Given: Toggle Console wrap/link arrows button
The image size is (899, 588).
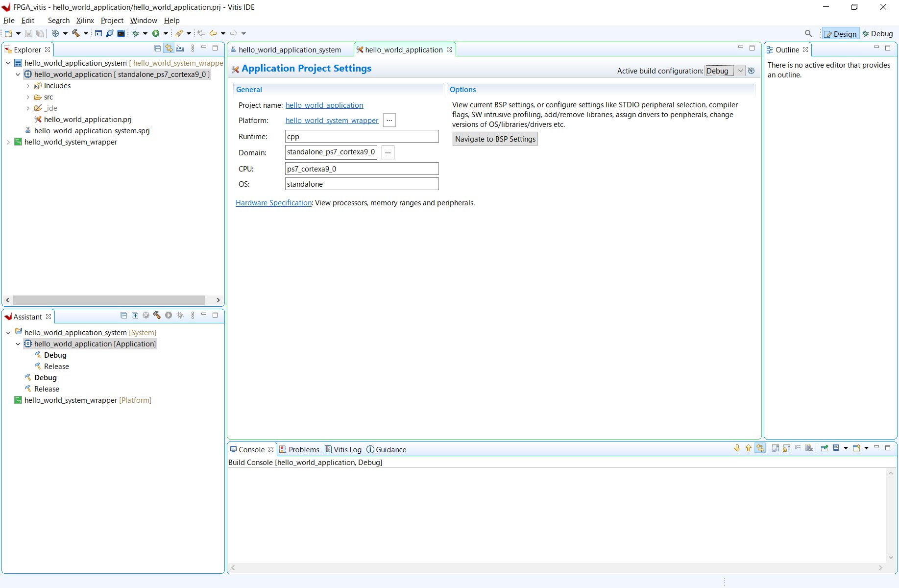Looking at the screenshot, I should (760, 448).
